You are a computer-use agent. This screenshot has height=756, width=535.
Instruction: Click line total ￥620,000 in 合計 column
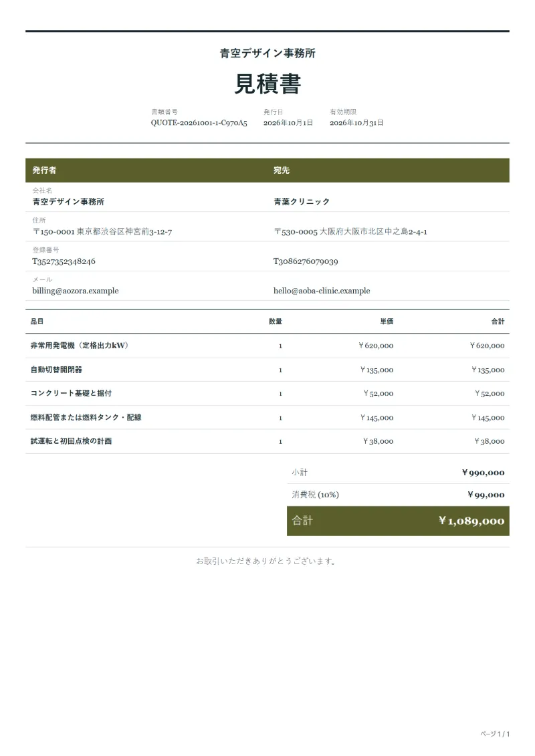pyautogui.click(x=488, y=346)
